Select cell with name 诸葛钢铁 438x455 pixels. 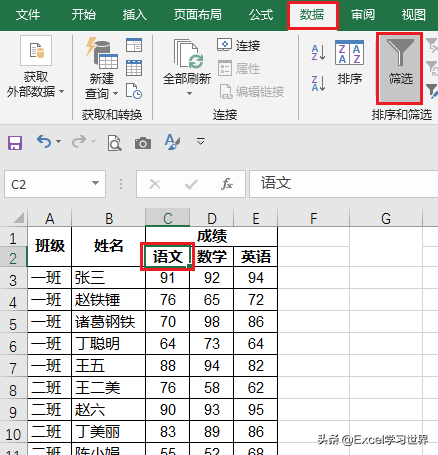tap(109, 321)
